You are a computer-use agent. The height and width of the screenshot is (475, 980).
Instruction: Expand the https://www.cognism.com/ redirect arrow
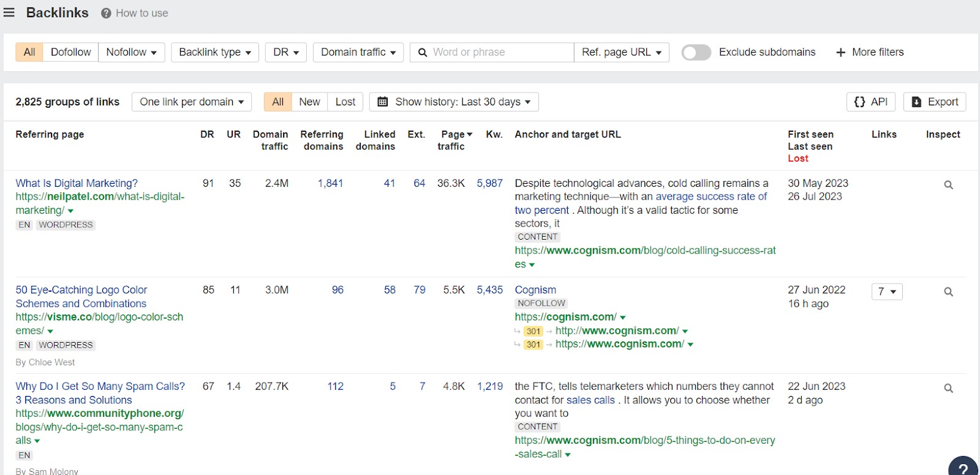[x=690, y=344]
